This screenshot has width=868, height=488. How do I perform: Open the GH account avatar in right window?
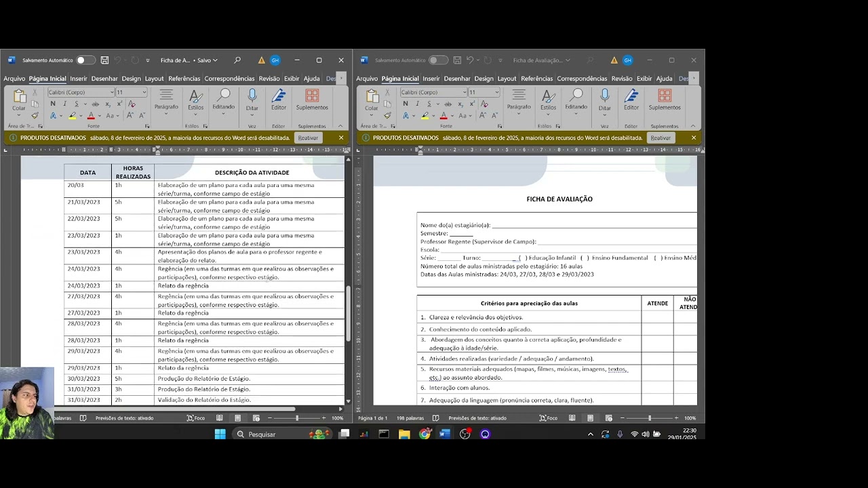[x=627, y=60]
